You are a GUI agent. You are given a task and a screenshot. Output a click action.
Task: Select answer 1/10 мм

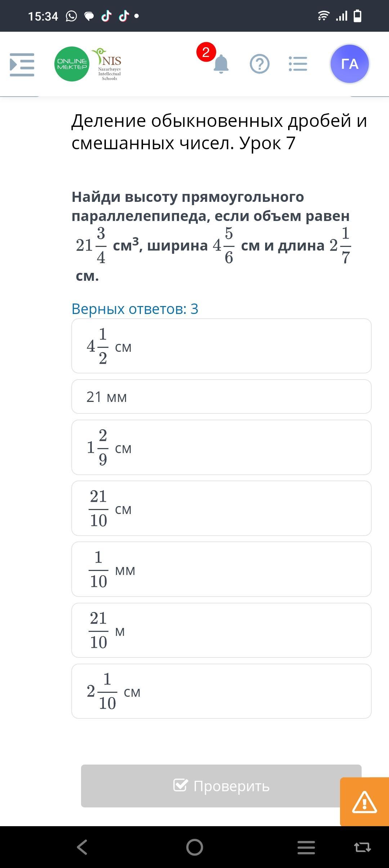pyautogui.click(x=222, y=569)
